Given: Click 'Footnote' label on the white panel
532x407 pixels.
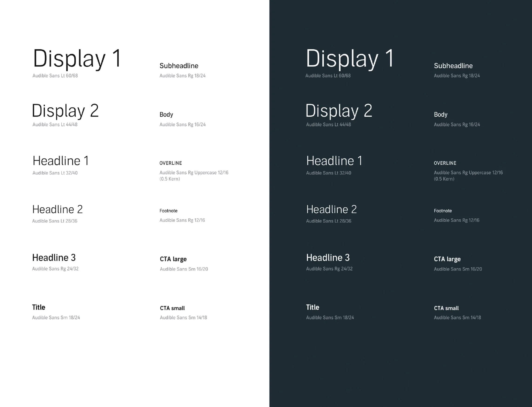Looking at the screenshot, I should pos(169,211).
